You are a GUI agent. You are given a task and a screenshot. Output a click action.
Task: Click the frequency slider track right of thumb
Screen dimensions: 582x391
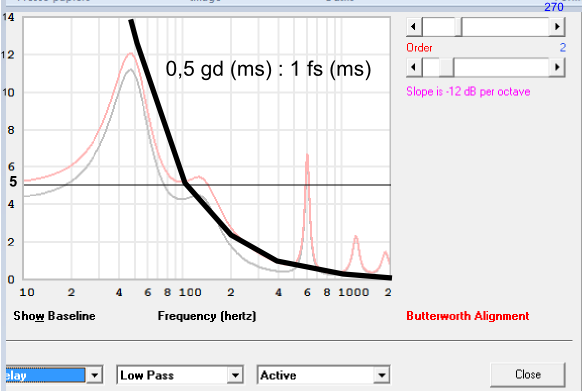coord(506,27)
